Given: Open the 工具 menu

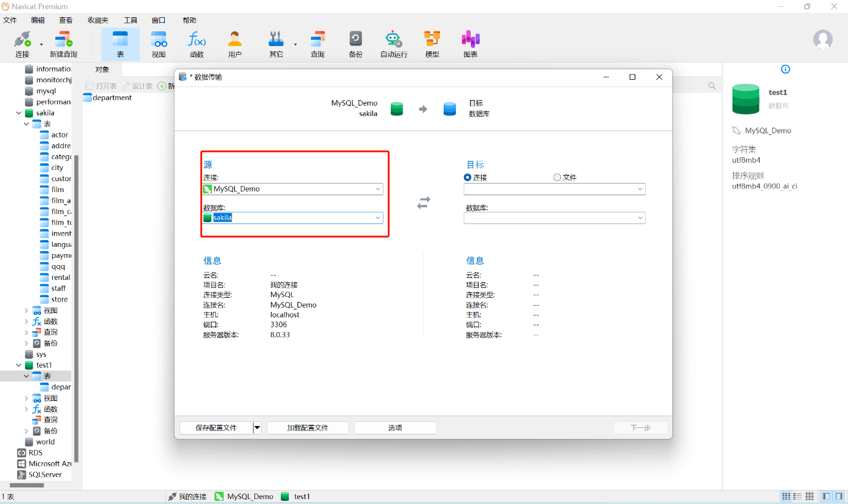Looking at the screenshot, I should point(130,20).
